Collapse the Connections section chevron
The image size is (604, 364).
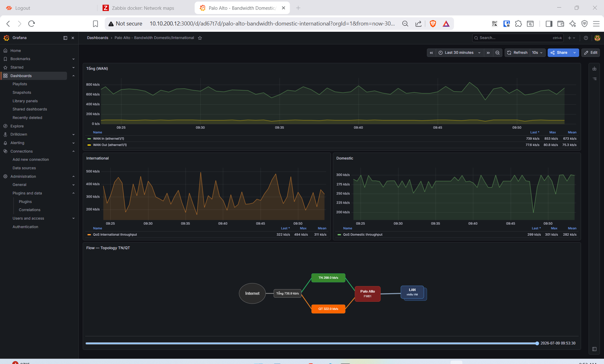pyautogui.click(x=74, y=151)
